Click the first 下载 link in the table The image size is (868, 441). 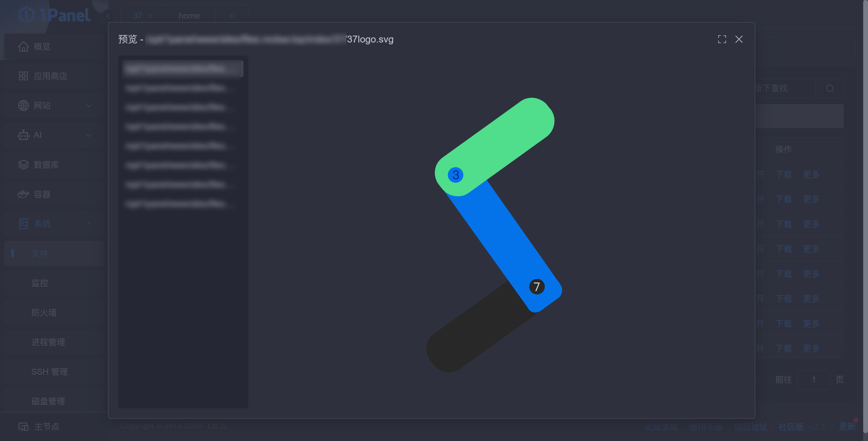783,174
